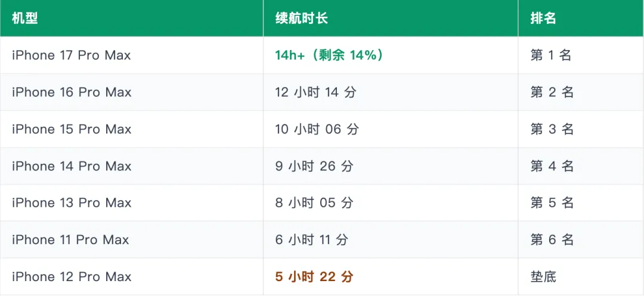Select the iPhone 15 Pro Max cell

point(131,129)
